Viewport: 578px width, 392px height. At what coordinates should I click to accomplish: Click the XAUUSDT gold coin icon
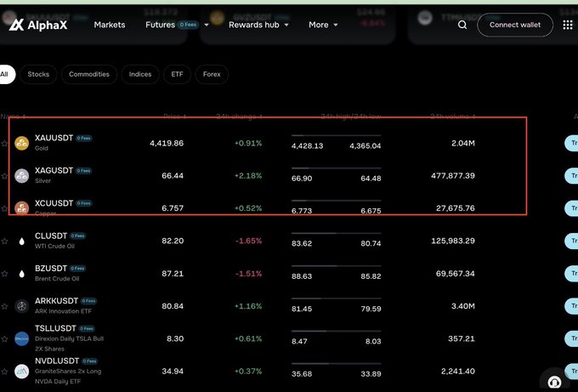[22, 143]
